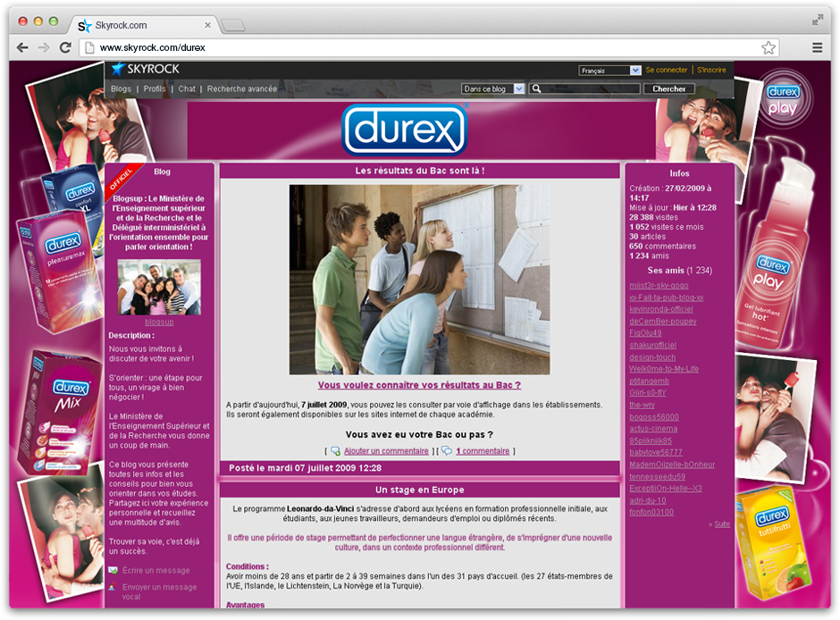
Task: Click the magnifier icon in search box
Action: coord(536,88)
